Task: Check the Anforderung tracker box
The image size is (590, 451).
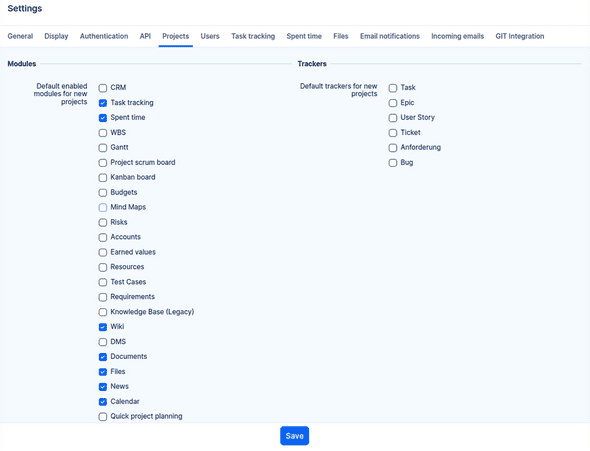Action: click(393, 147)
